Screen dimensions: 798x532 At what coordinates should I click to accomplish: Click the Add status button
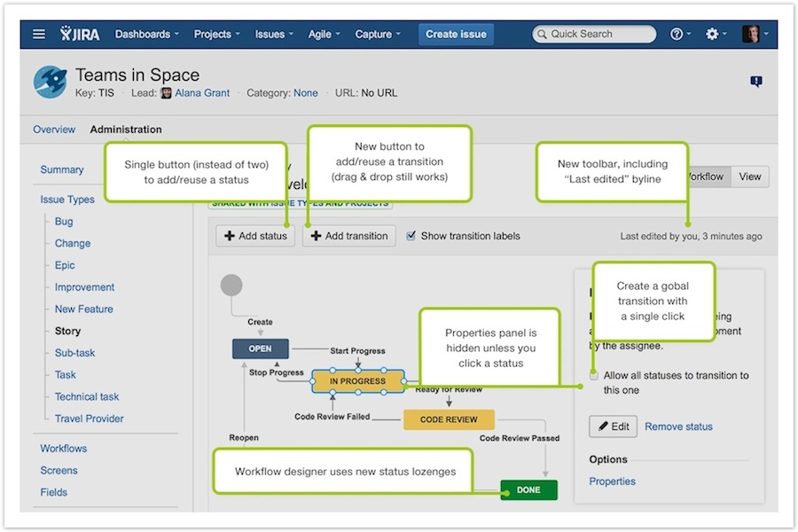click(255, 236)
